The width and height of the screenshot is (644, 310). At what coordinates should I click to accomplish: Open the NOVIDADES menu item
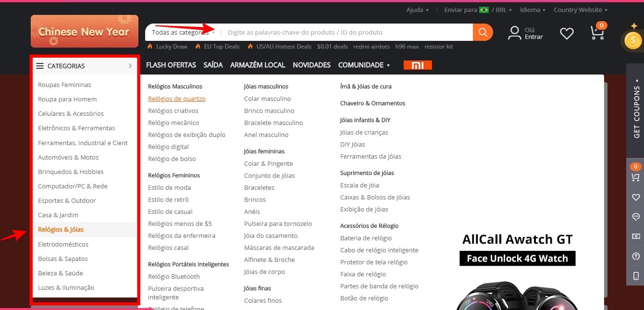[312, 65]
